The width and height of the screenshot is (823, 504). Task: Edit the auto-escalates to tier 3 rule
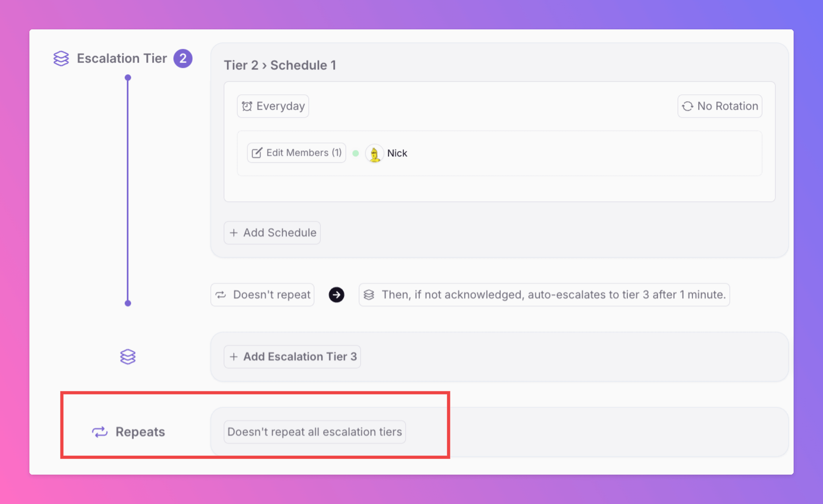pyautogui.click(x=544, y=295)
